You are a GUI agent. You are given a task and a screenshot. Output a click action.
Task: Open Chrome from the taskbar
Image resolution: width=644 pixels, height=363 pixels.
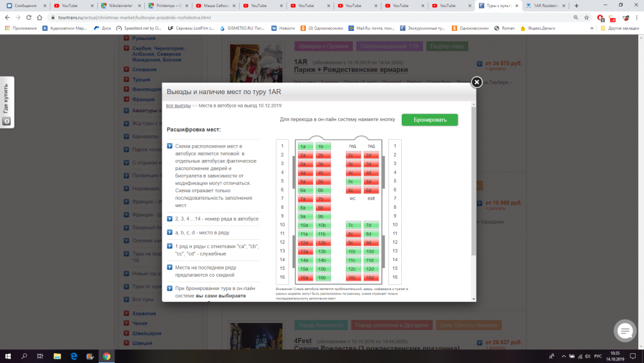(106, 356)
